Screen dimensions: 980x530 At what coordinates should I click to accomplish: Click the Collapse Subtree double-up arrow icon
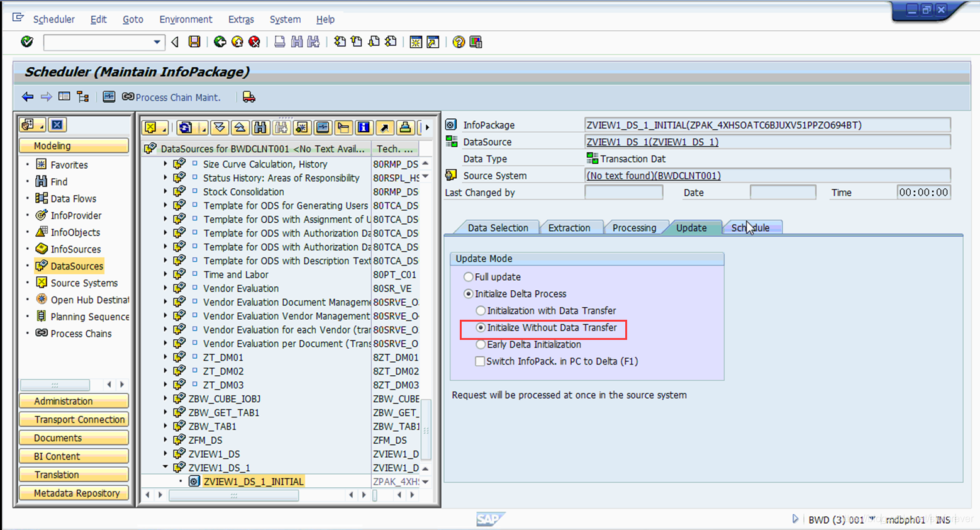click(240, 128)
